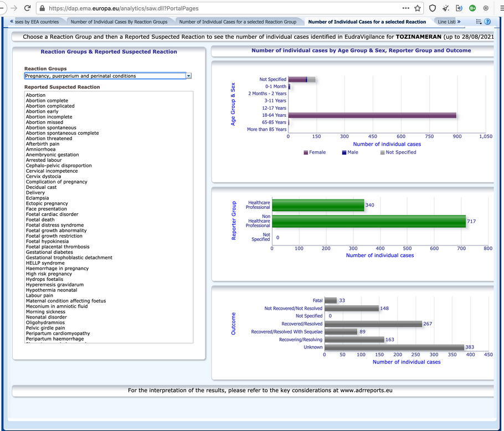Click the Recovering/Resolving outcome bar
This screenshot has width=504, height=431.
pyautogui.click(x=354, y=340)
